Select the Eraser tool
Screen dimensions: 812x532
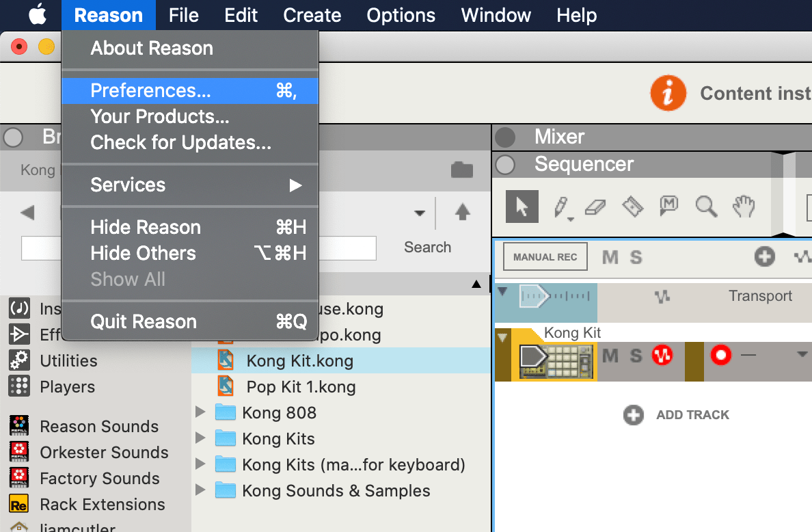[x=595, y=208]
